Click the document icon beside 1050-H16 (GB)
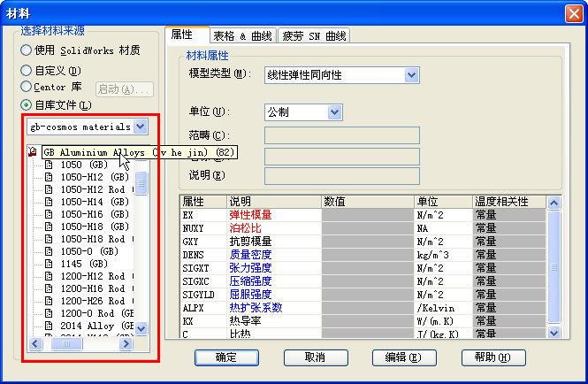 pyautogui.click(x=49, y=214)
